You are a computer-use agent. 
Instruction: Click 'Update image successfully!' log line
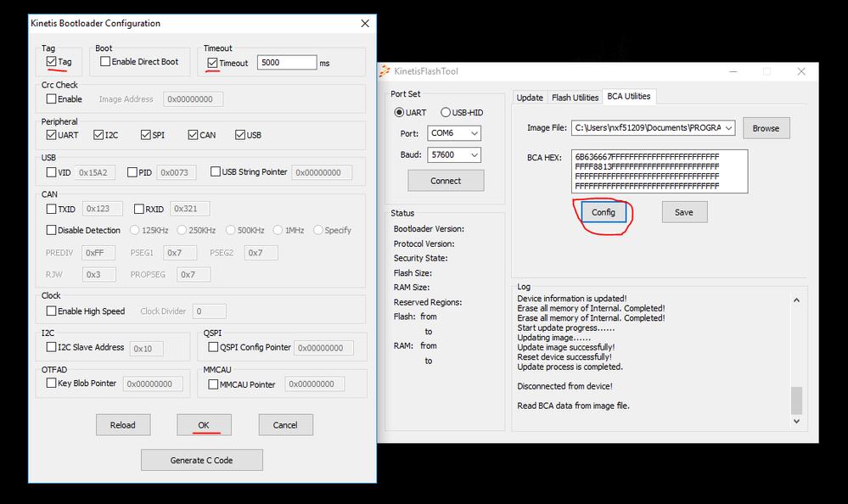[x=565, y=347]
